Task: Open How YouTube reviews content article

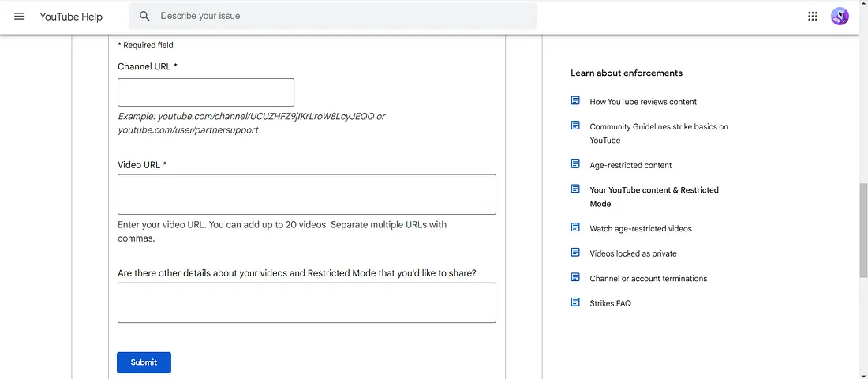Action: 643,102
